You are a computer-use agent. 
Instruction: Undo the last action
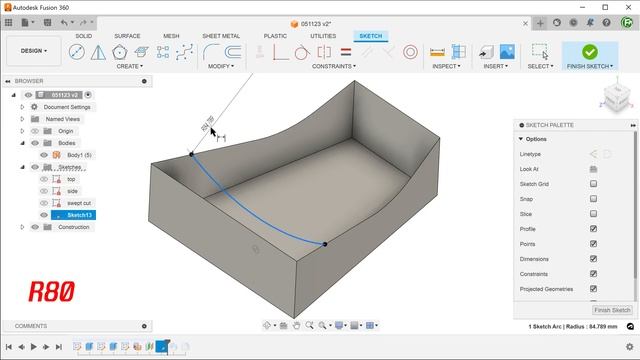click(x=64, y=23)
